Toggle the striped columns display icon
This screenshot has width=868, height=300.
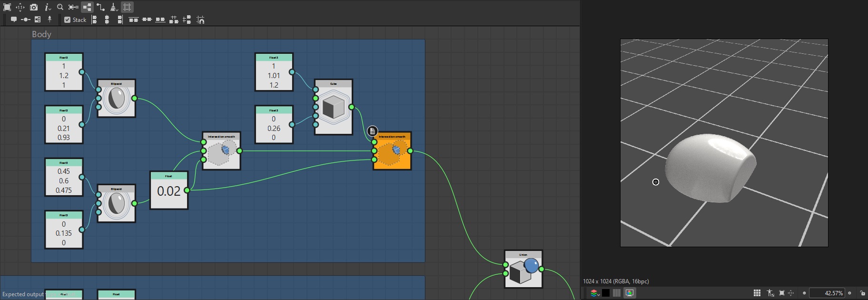pos(617,293)
